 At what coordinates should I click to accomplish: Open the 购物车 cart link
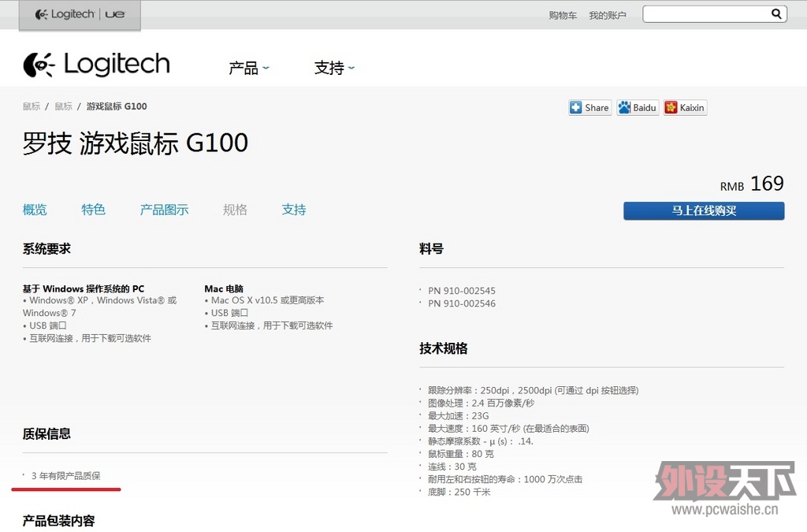click(x=563, y=16)
